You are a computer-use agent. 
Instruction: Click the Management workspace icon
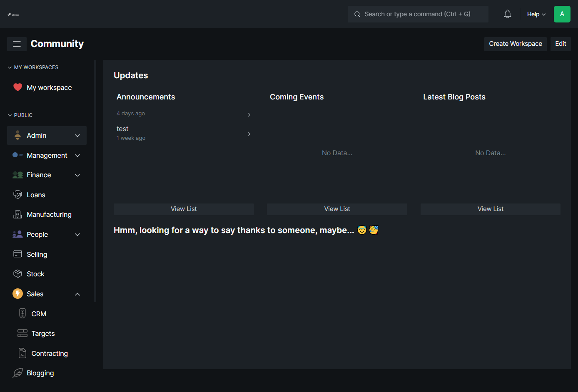click(x=17, y=155)
